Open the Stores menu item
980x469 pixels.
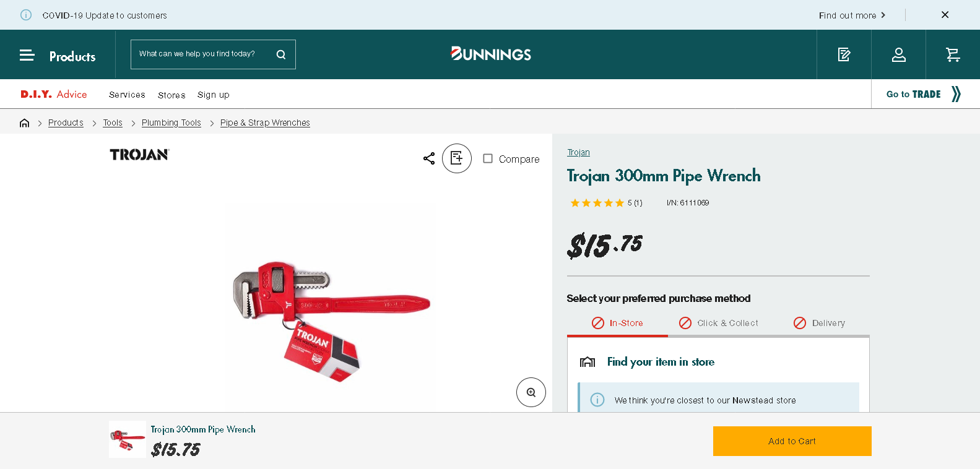coord(171,95)
